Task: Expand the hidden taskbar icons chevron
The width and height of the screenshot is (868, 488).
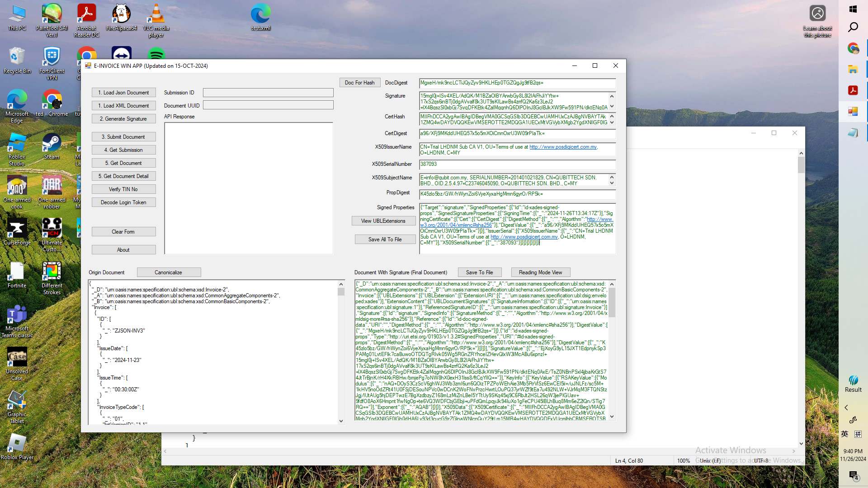Action: (846, 408)
